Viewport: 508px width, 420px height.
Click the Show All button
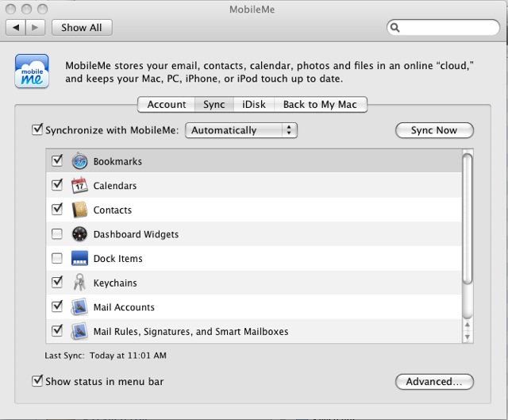coord(82,28)
